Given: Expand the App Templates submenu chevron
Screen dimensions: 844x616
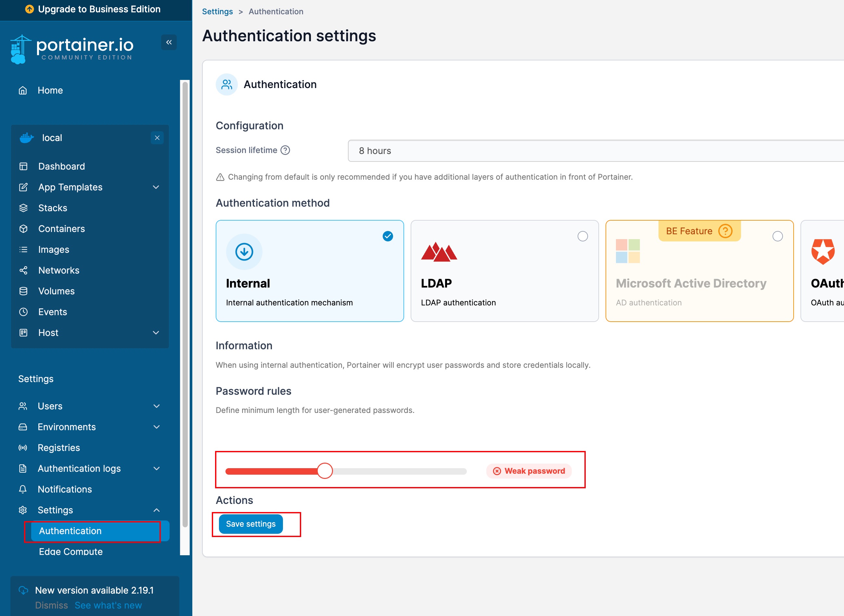Looking at the screenshot, I should (156, 187).
